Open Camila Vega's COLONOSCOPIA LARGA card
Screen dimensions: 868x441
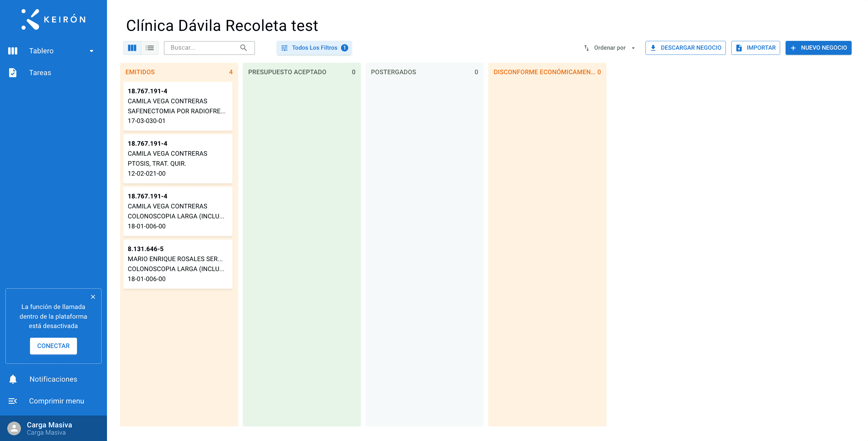click(178, 211)
